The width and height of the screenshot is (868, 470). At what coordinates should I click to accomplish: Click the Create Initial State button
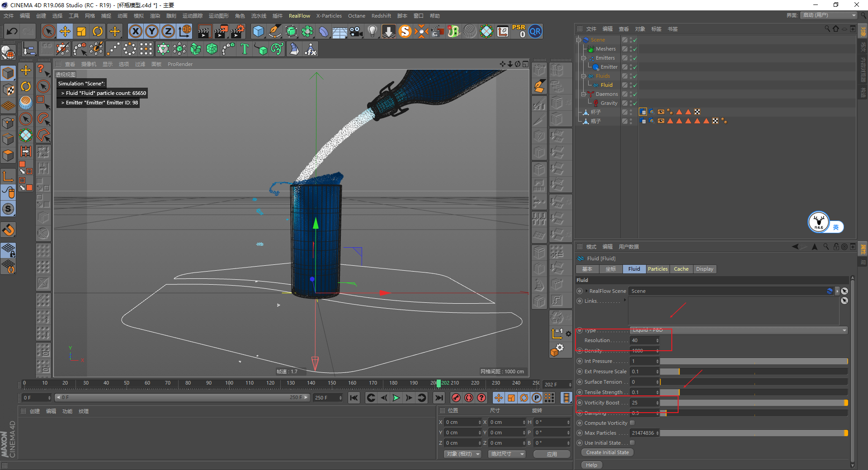tap(607, 452)
